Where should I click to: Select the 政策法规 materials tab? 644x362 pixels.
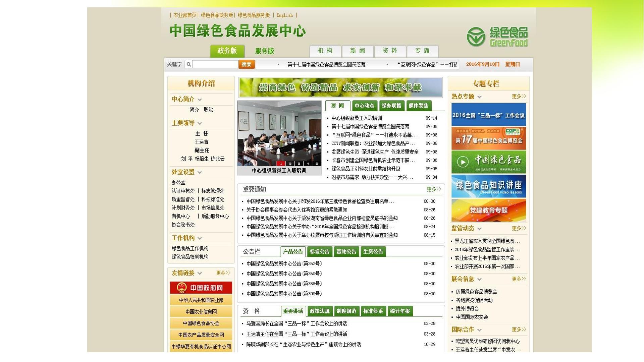point(320,311)
